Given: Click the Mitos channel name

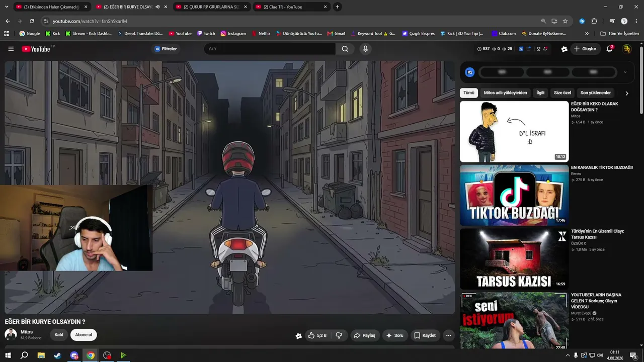Looking at the screenshot, I should (x=26, y=332).
